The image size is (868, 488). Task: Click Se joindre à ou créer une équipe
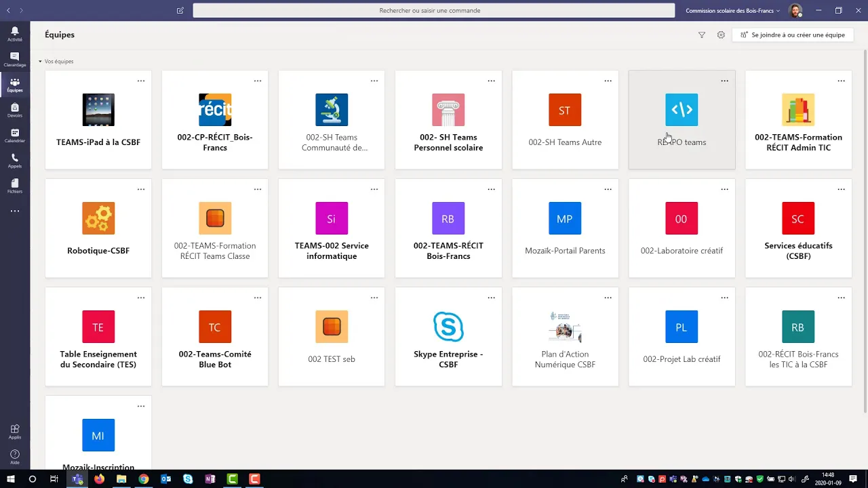coord(793,35)
